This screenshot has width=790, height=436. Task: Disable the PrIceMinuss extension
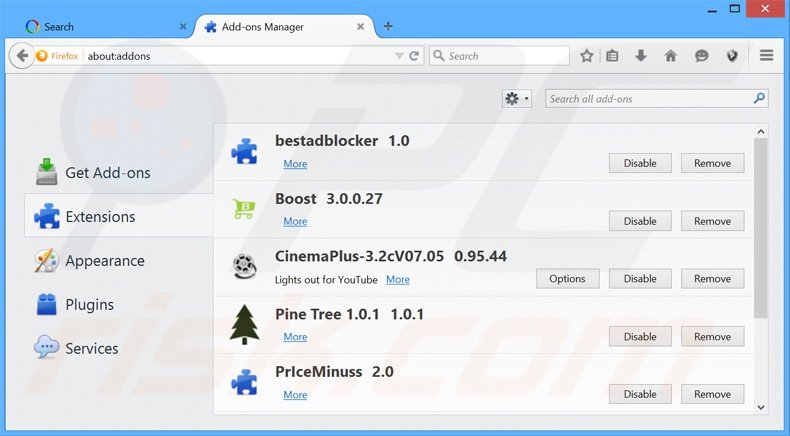pyautogui.click(x=640, y=394)
